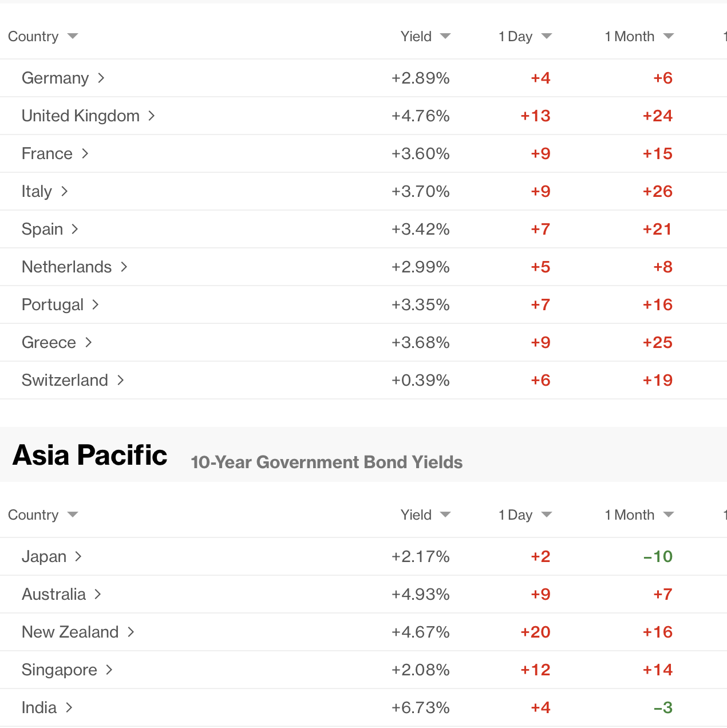Click the chevron next to United Kingdom
The image size is (727, 728).
152,116
